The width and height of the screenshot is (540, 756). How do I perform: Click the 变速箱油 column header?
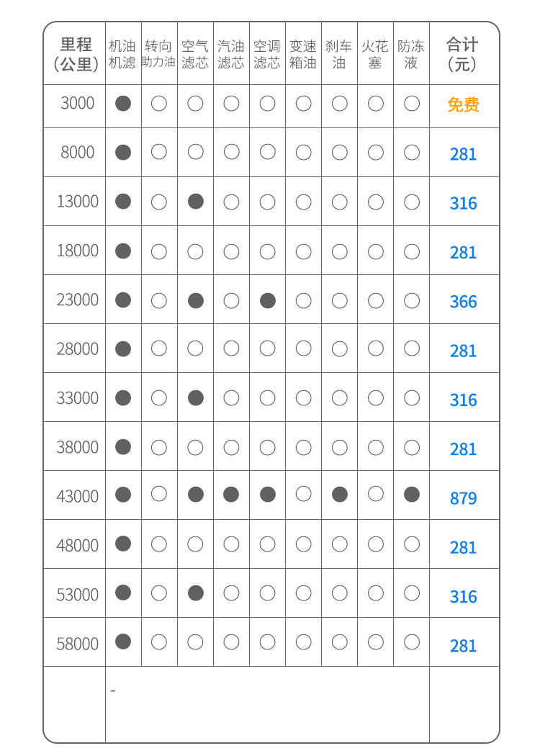point(303,54)
